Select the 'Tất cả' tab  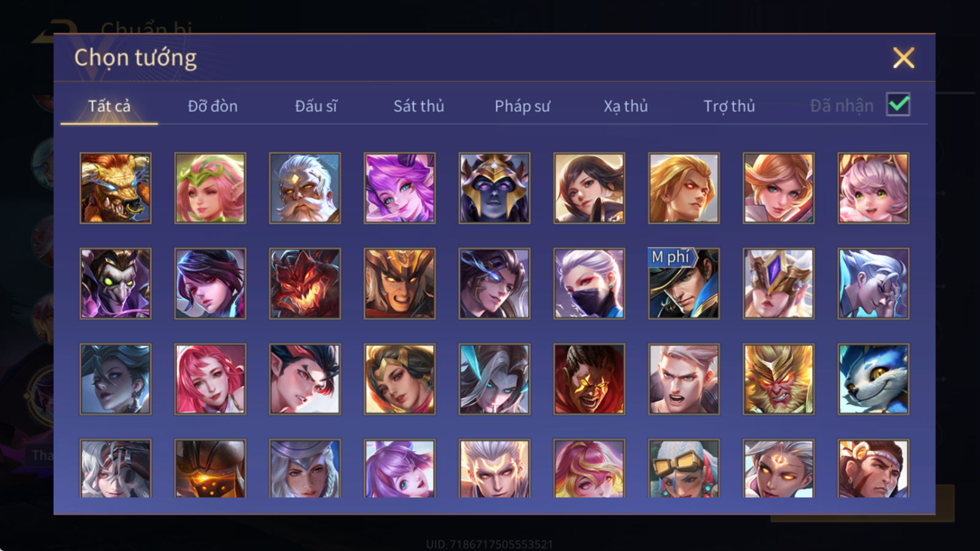[109, 106]
